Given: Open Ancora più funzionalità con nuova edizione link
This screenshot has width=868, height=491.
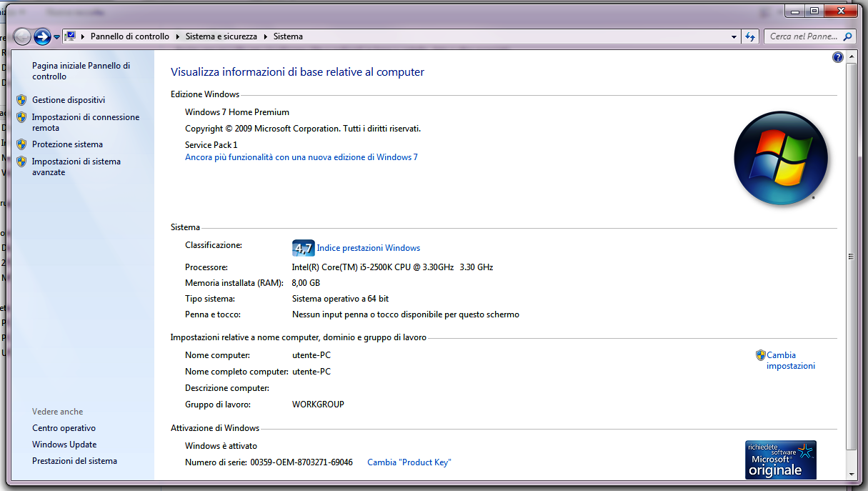Looking at the screenshot, I should (x=301, y=157).
